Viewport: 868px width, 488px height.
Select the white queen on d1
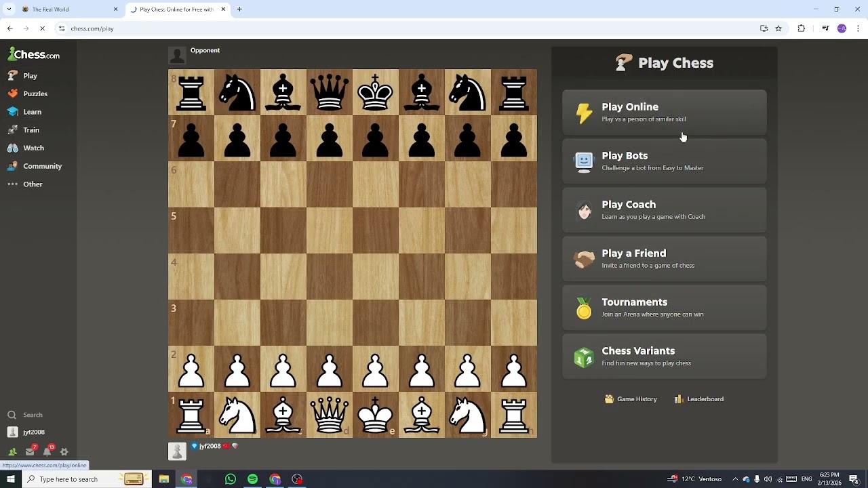coord(330,415)
